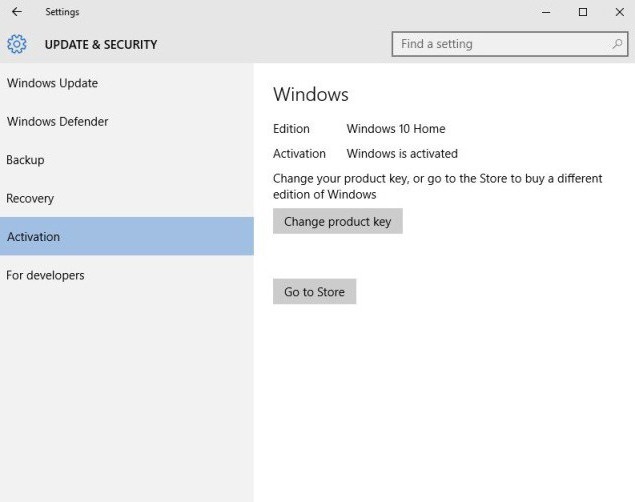Viewport: 635px width, 502px height.
Task: Click the UPDATE & SECURITY header title
Action: (101, 44)
